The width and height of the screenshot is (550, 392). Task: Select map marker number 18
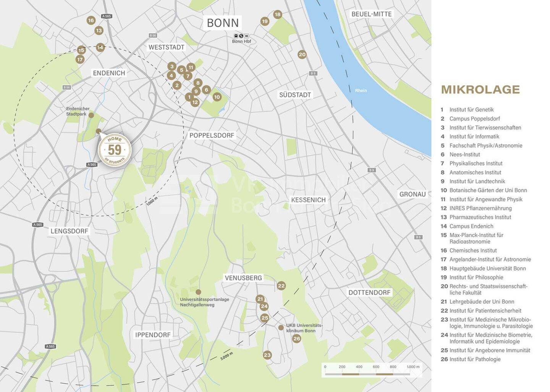coord(278,15)
